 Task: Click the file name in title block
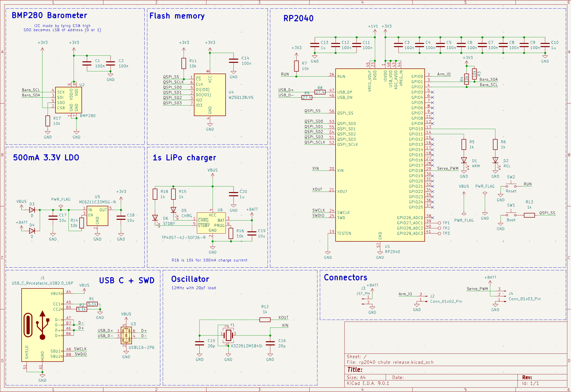(x=396, y=362)
